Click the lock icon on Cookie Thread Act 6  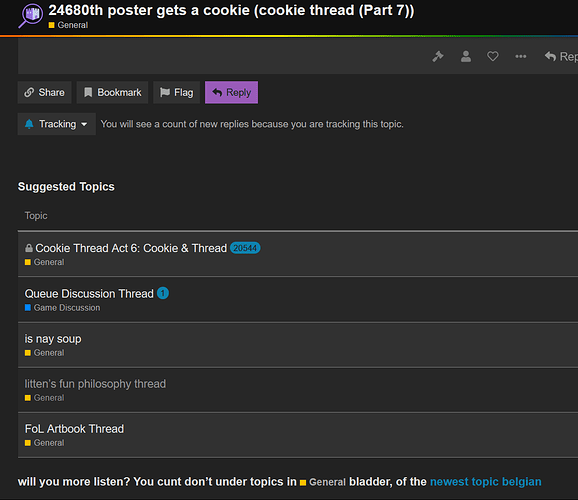pos(28,248)
